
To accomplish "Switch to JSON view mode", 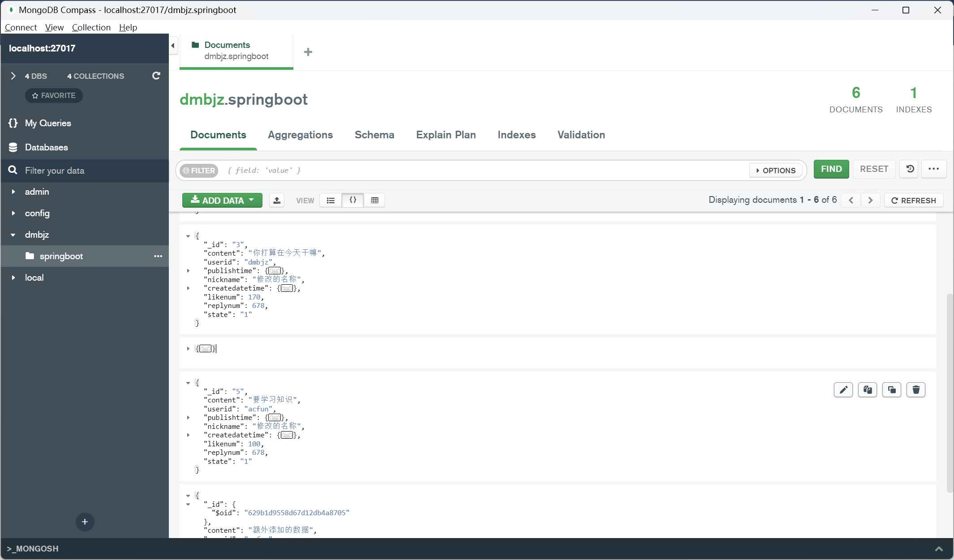I will 353,201.
